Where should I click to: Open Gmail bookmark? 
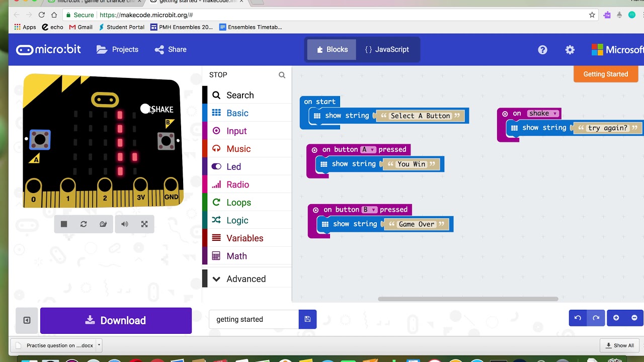click(80, 27)
